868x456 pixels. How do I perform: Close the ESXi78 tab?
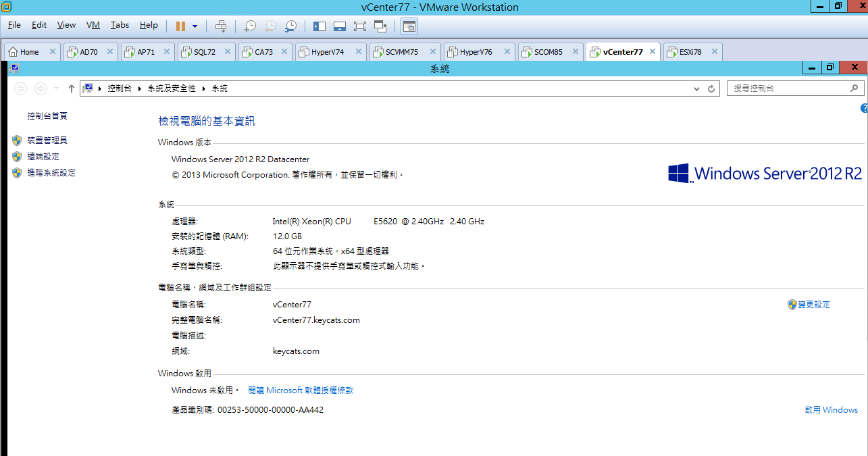[x=713, y=51]
